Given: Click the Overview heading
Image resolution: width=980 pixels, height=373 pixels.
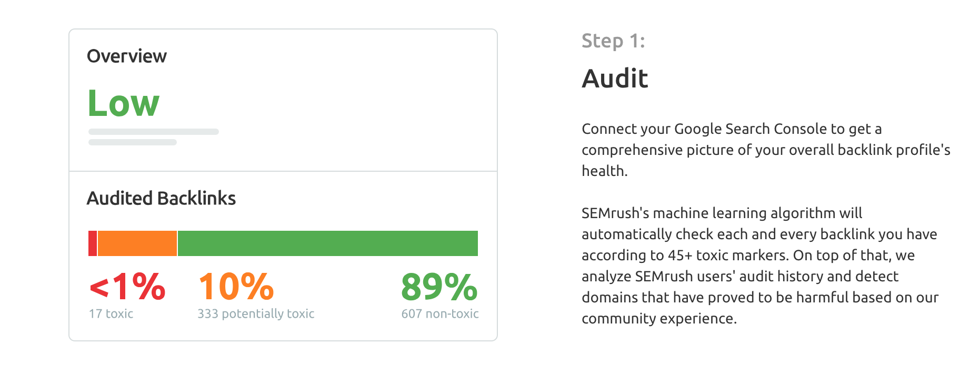Looking at the screenshot, I should tap(126, 56).
